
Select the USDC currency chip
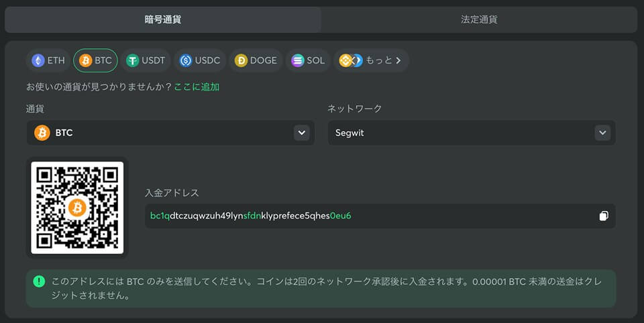click(200, 60)
